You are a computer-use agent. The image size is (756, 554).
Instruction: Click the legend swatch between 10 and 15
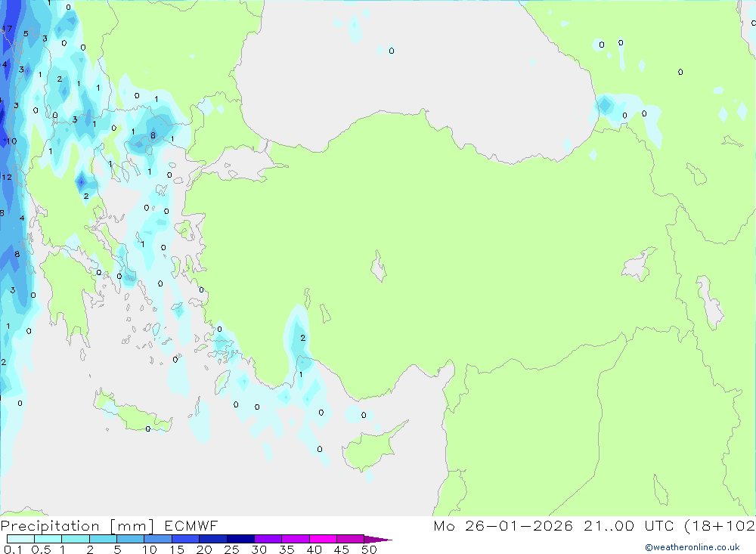click(x=158, y=539)
